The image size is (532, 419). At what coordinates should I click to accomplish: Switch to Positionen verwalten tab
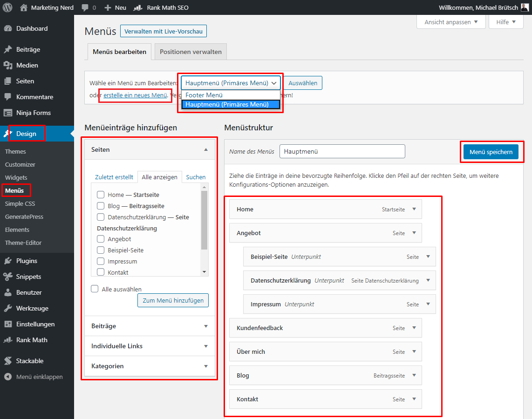[191, 52]
